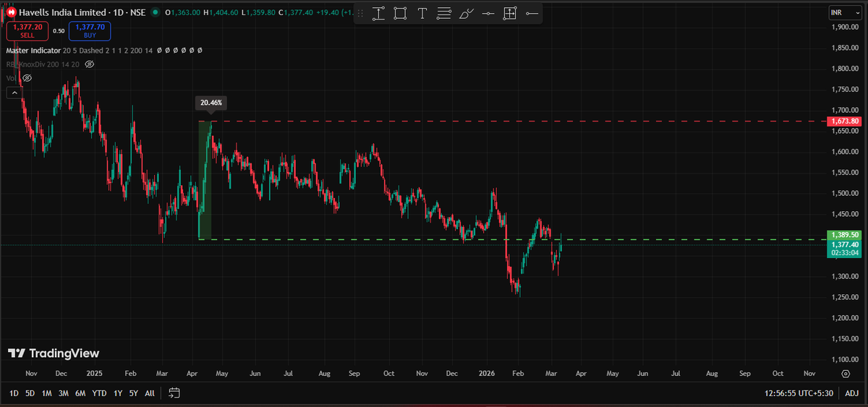Open the go-to-date calendar icon
Viewport: 868px width, 407px height.
174,393
